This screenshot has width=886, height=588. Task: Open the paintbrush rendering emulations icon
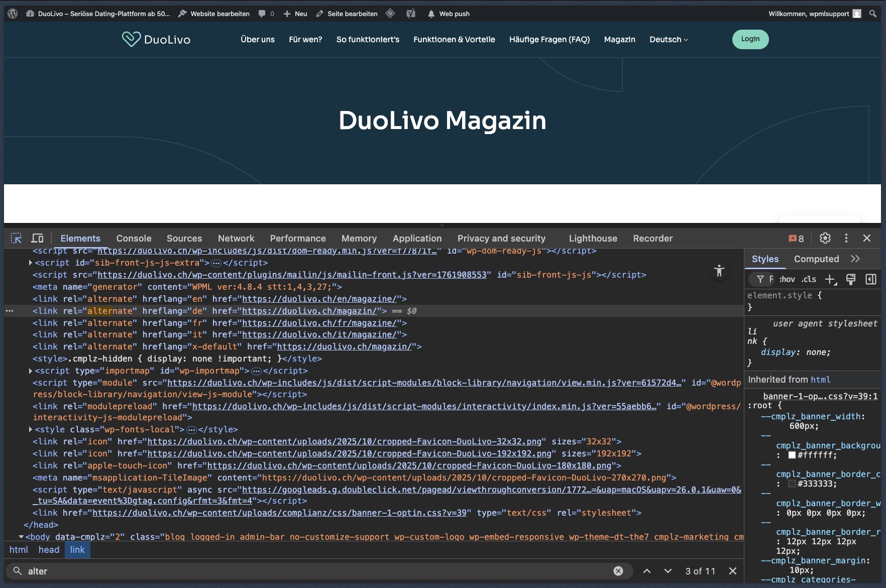pyautogui.click(x=851, y=279)
